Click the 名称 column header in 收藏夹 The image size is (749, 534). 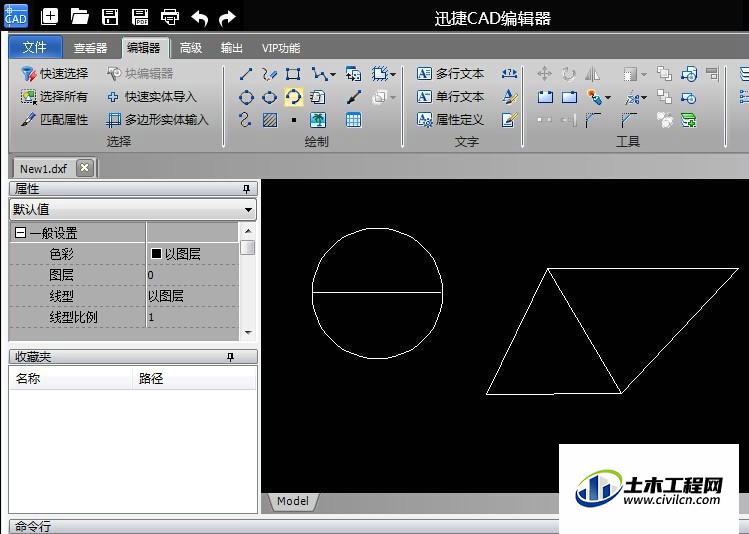point(71,379)
